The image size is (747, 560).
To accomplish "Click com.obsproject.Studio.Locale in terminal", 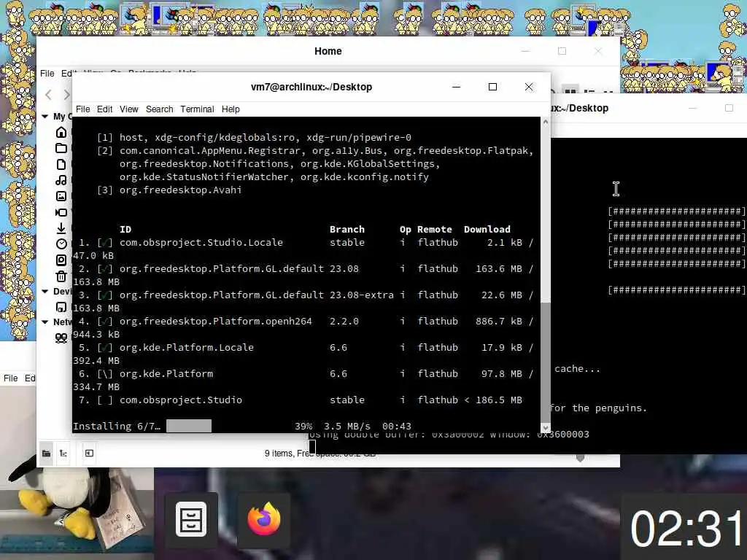I will click(201, 242).
